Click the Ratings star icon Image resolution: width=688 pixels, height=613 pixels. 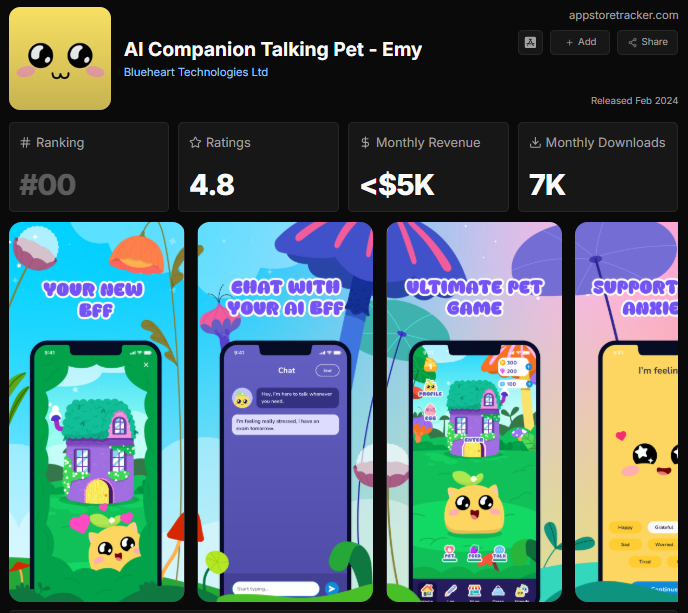click(x=195, y=142)
